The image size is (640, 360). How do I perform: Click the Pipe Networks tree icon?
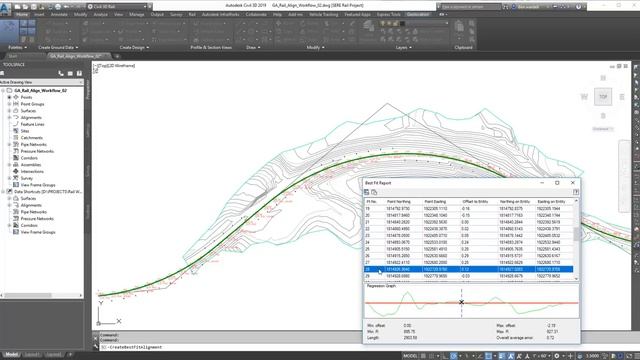click(x=16, y=144)
